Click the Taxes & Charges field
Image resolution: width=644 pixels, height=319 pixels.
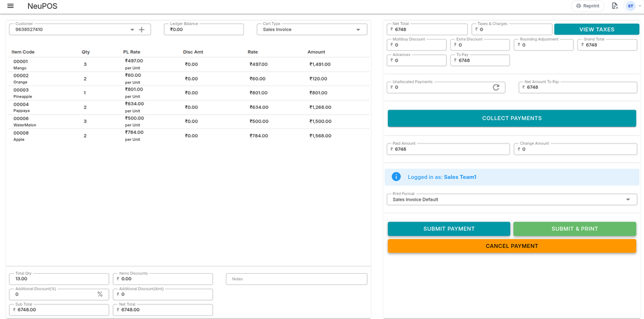coord(512,29)
